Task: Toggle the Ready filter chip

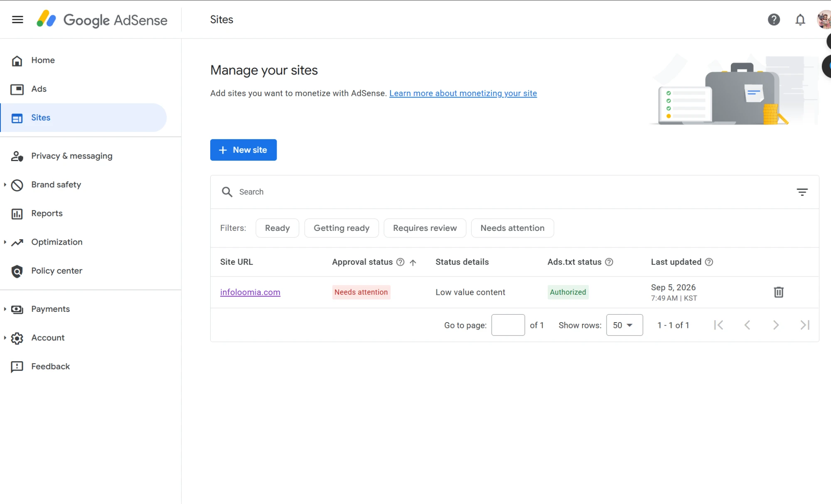Action: pos(277,228)
